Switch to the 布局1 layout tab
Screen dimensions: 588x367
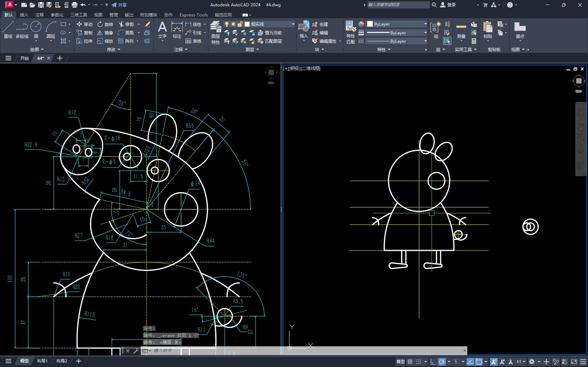point(42,361)
